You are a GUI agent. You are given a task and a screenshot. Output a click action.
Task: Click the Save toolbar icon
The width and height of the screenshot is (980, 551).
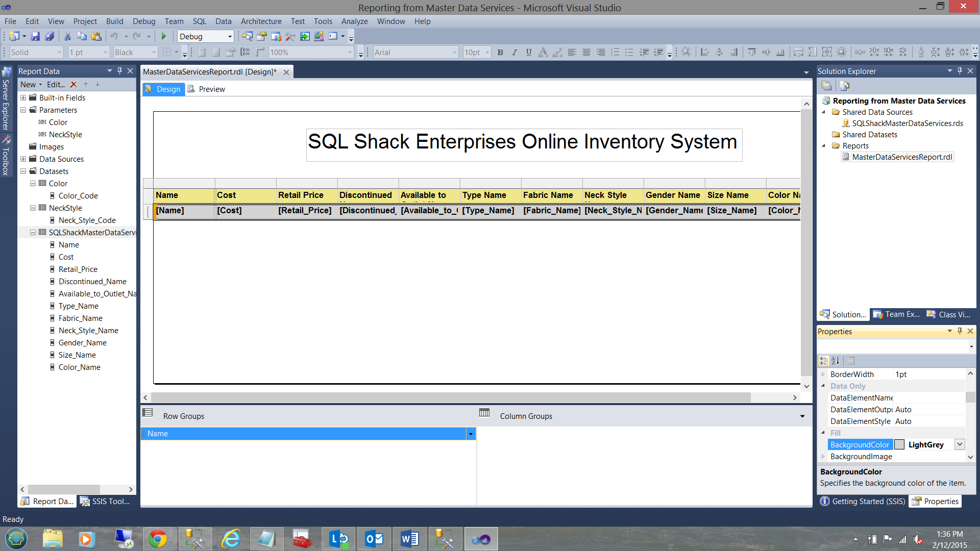pyautogui.click(x=35, y=36)
